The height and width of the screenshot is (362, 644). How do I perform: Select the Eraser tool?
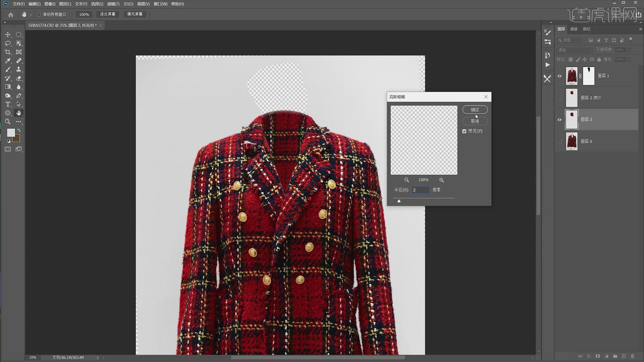[x=19, y=78]
